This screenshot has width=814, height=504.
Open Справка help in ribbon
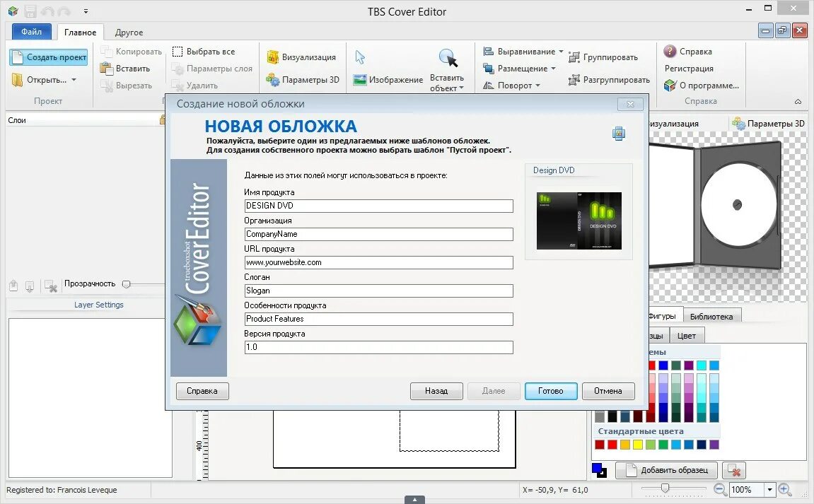[688, 52]
